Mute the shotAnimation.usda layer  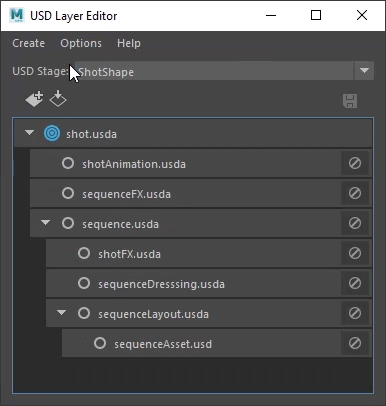[x=355, y=163]
